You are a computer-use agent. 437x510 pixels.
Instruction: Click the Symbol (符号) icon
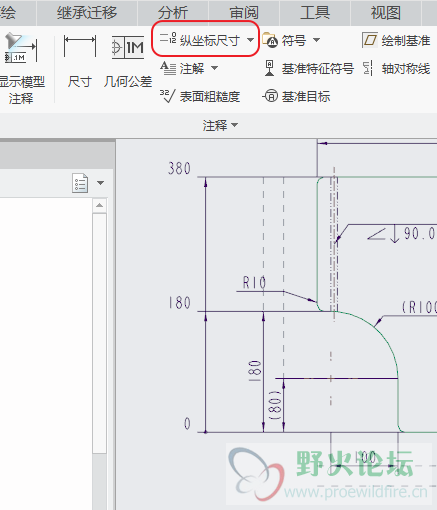click(270, 40)
